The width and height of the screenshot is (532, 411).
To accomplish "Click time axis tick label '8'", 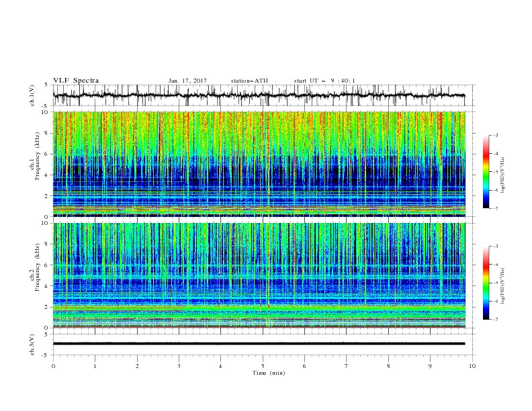I will [x=388, y=366].
